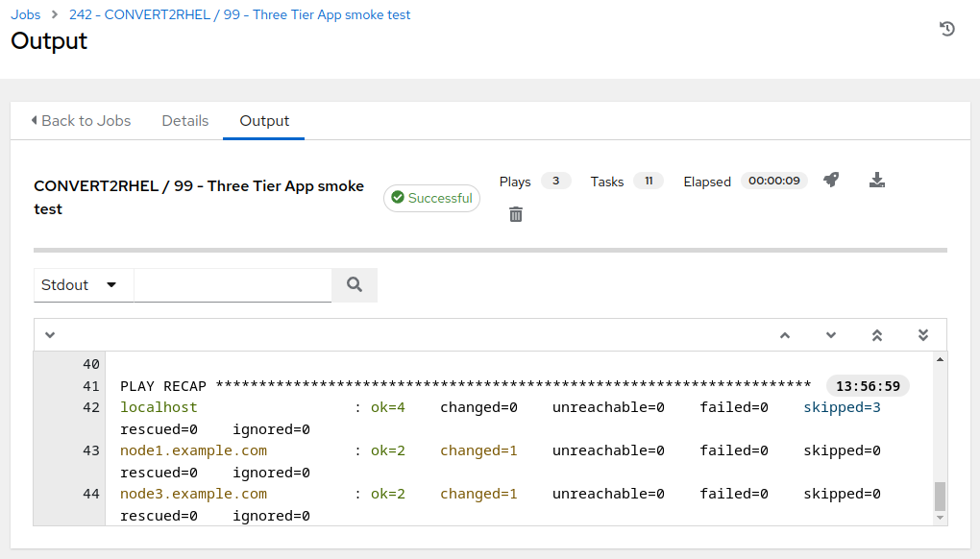The height and width of the screenshot is (559, 980).
Task: Select the Output tab
Action: coord(264,121)
